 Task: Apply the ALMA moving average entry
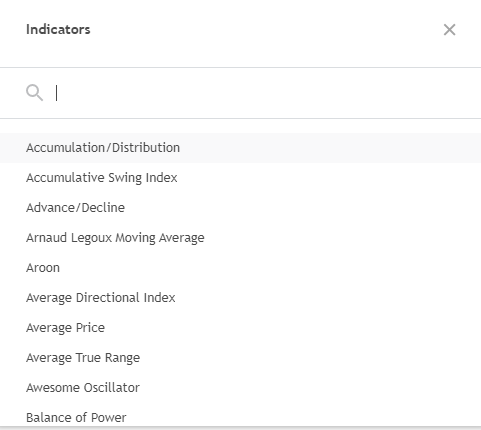[240, 238]
